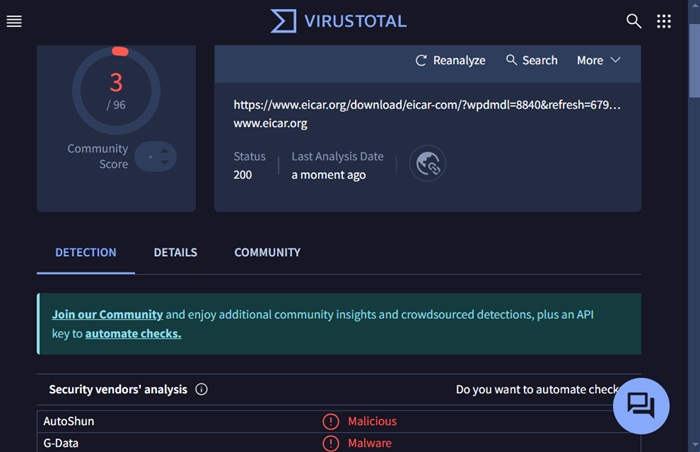Click the Malware warning icon for G-Data
The width and height of the screenshot is (700, 452).
[x=331, y=443]
